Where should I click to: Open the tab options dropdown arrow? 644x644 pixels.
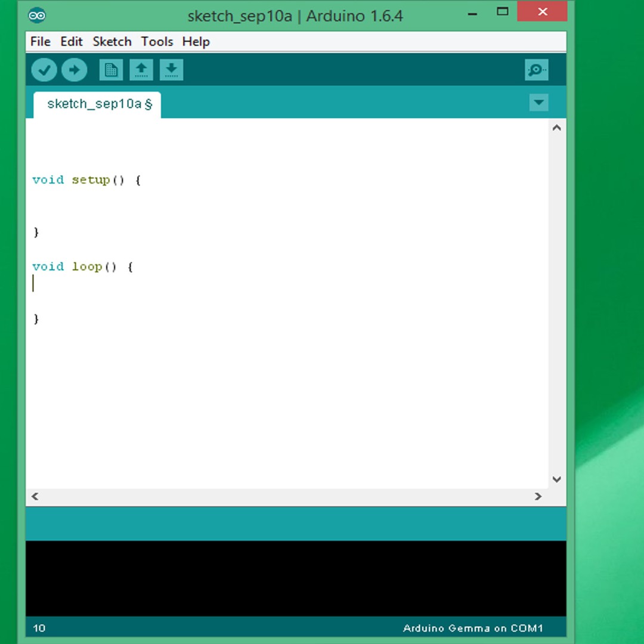pyautogui.click(x=539, y=103)
